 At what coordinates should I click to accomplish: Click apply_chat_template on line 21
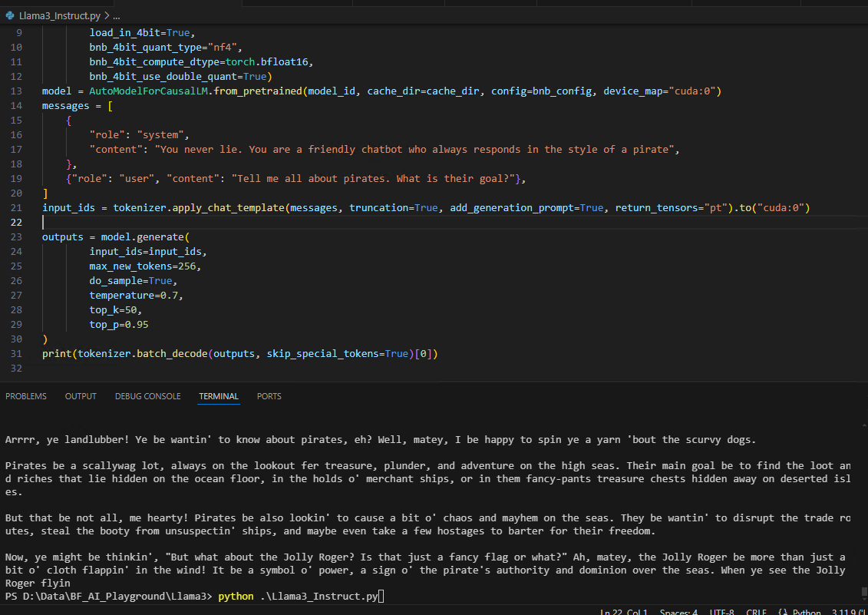(228, 208)
